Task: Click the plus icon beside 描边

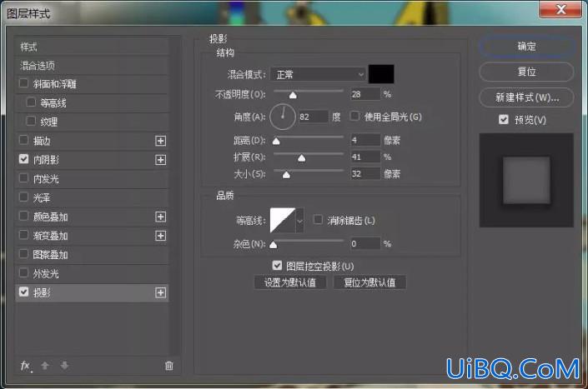Action: pyautogui.click(x=160, y=141)
